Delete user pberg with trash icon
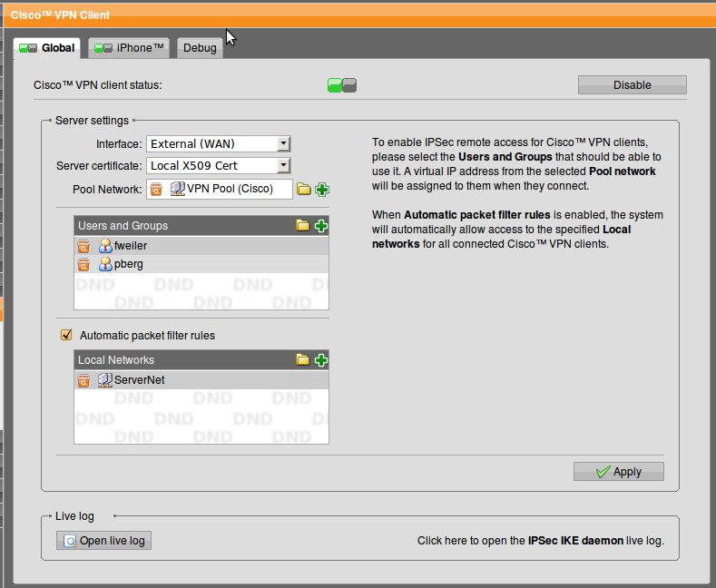 coord(83,264)
